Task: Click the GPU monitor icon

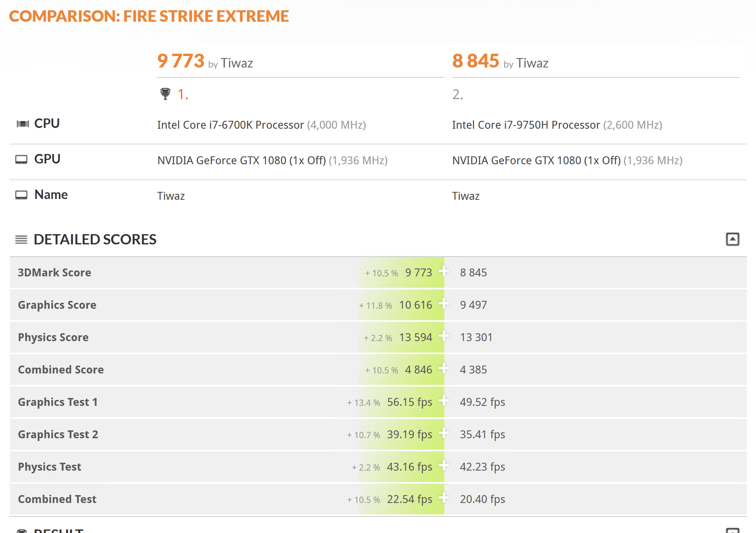Action: [x=21, y=160]
